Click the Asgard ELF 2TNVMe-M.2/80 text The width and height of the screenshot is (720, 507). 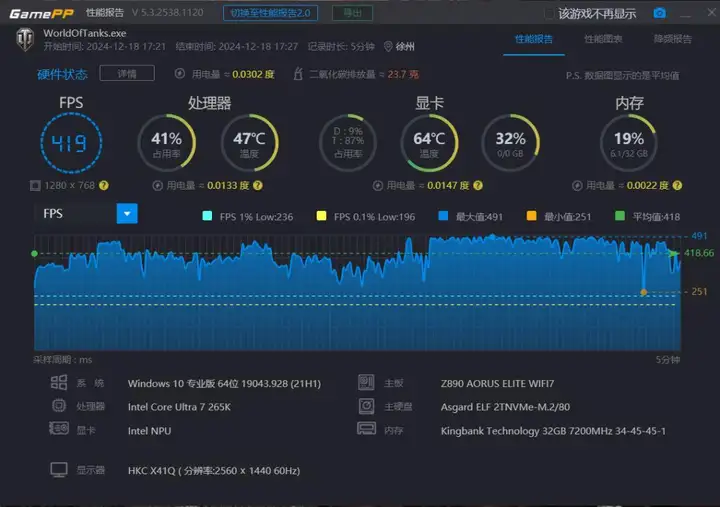[x=505, y=407]
